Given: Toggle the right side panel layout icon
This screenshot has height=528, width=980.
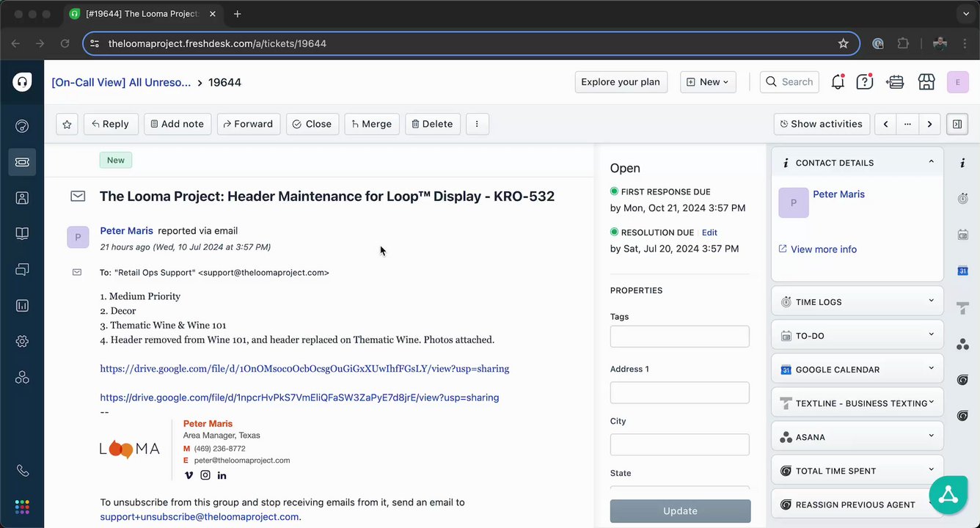Looking at the screenshot, I should pyautogui.click(x=957, y=124).
